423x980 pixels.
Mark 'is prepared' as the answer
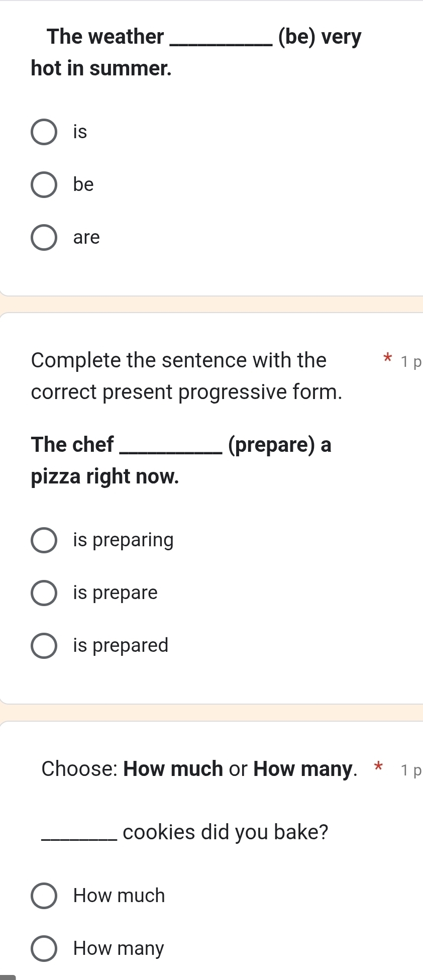44,645
